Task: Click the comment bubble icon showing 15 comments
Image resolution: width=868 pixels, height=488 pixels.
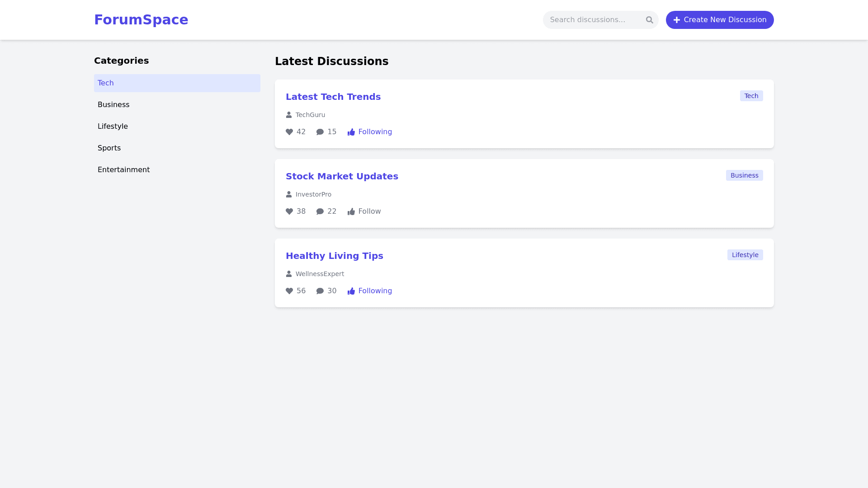Action: 320,132
